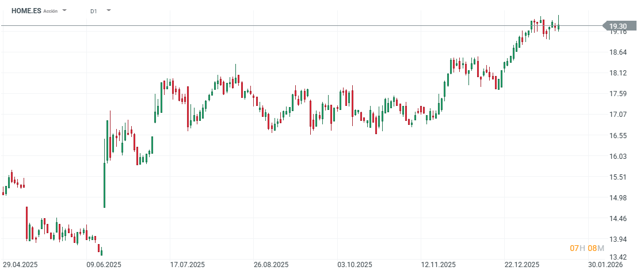Select the D1 interval label
Image resolution: width=644 pixels, height=274 pixels.
tap(94, 11)
